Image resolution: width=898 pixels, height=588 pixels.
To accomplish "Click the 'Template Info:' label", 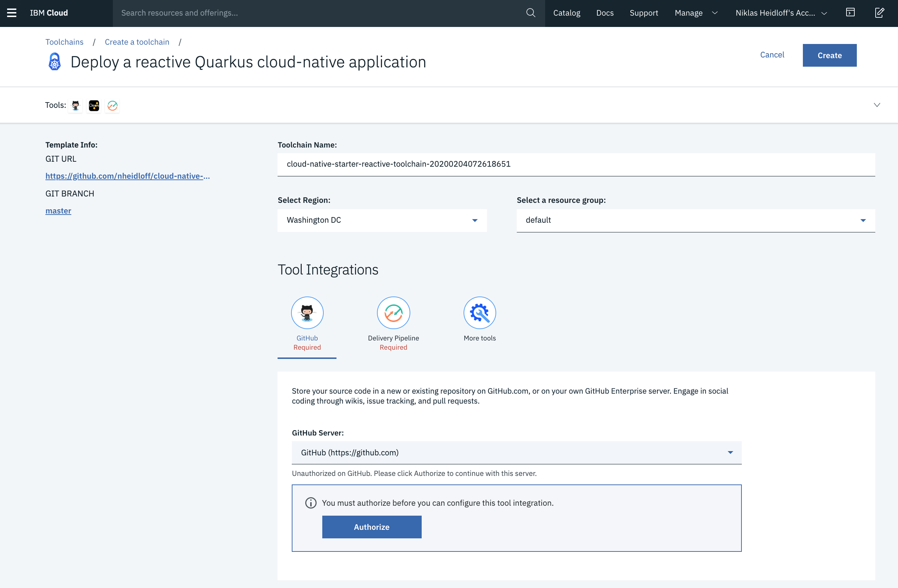I will 71,145.
